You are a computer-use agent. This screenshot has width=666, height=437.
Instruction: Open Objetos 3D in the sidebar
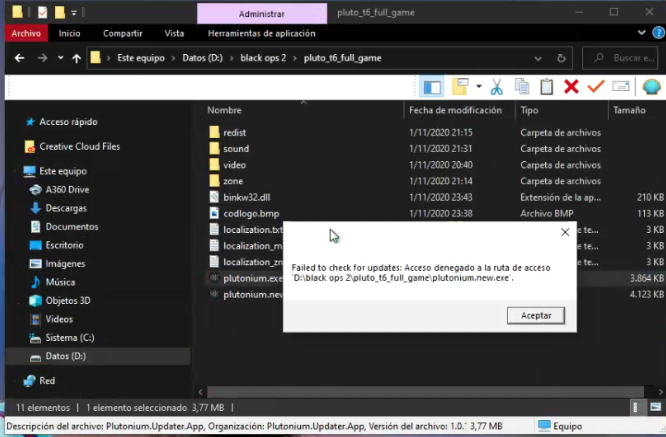coord(68,301)
